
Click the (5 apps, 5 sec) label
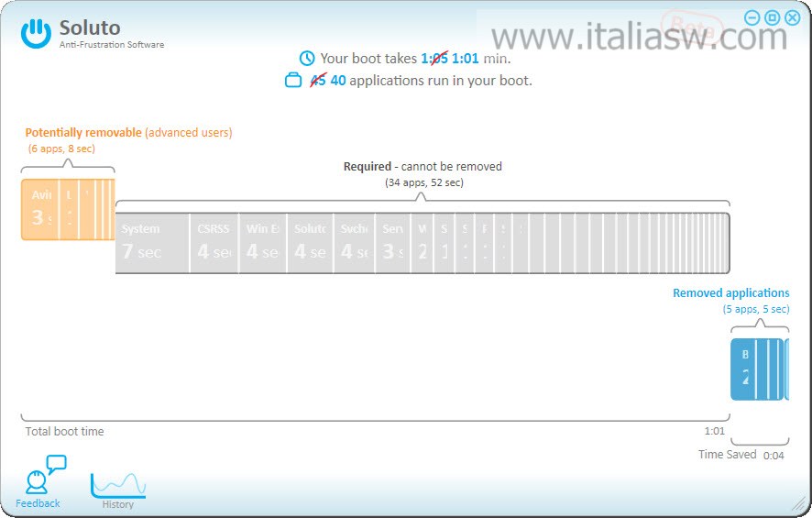756,309
